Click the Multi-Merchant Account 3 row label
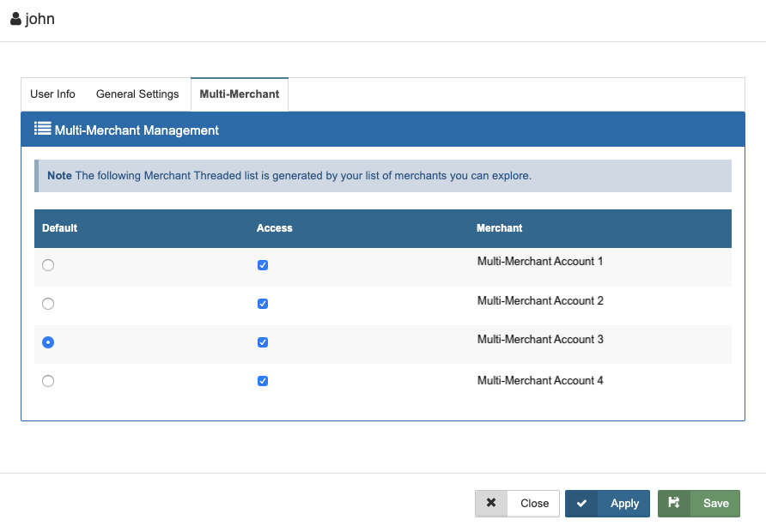The image size is (766, 532). (x=539, y=341)
